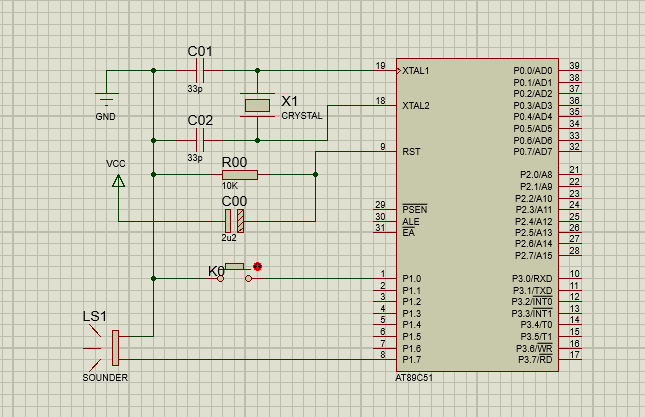645x417 pixels.
Task: Select the C01 capacitor symbol
Action: tap(200, 71)
